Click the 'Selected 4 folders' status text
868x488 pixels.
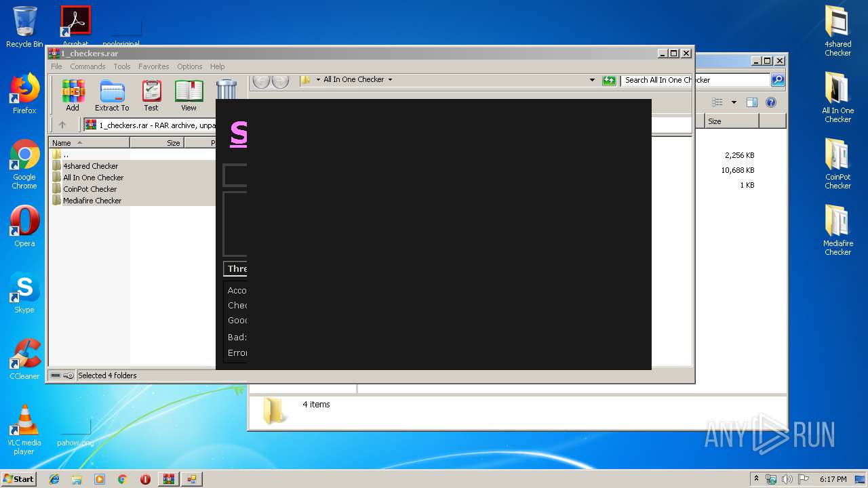click(x=107, y=375)
